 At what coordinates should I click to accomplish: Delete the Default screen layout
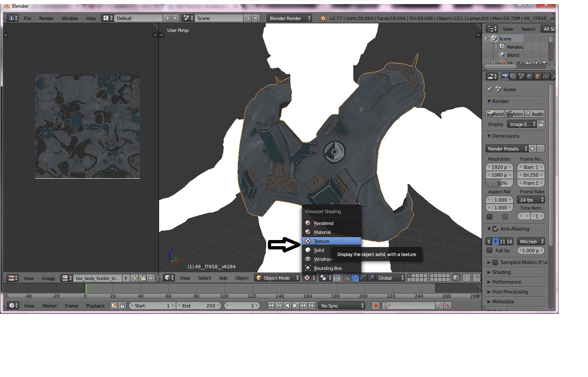(x=175, y=18)
